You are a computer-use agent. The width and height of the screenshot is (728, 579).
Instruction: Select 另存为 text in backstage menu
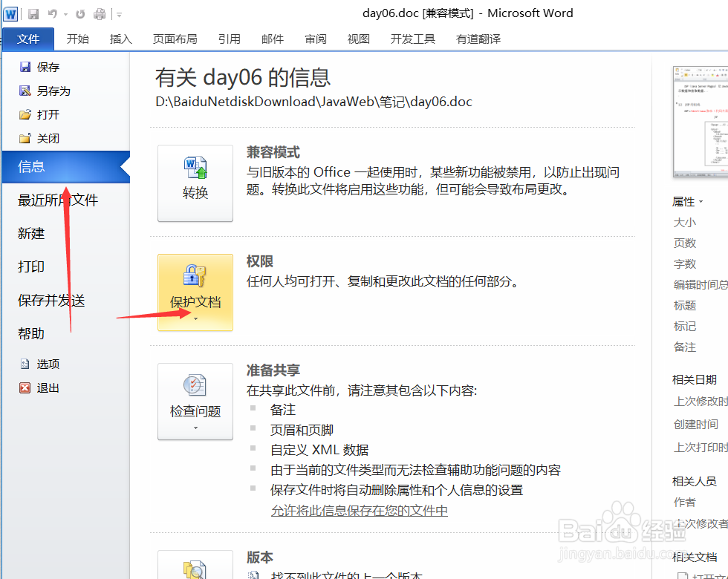coord(53,91)
